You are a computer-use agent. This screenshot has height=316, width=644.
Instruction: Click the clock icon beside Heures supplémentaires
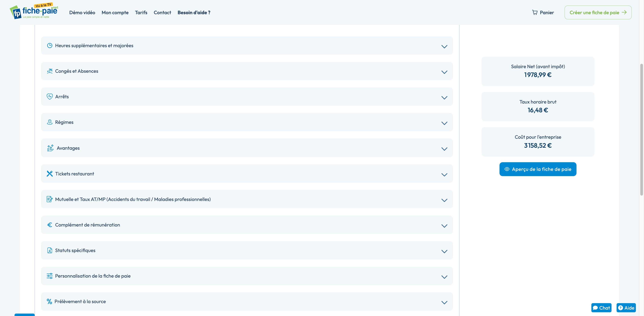tap(50, 46)
